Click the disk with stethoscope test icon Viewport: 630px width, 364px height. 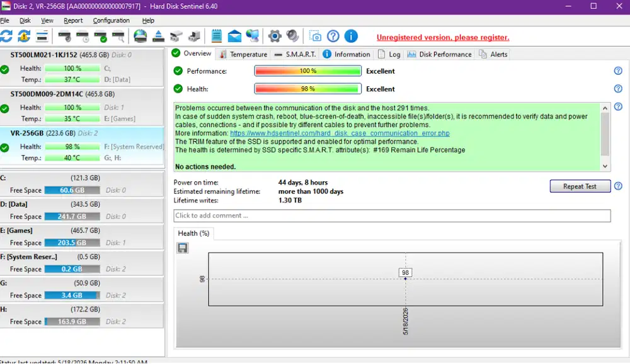click(64, 36)
